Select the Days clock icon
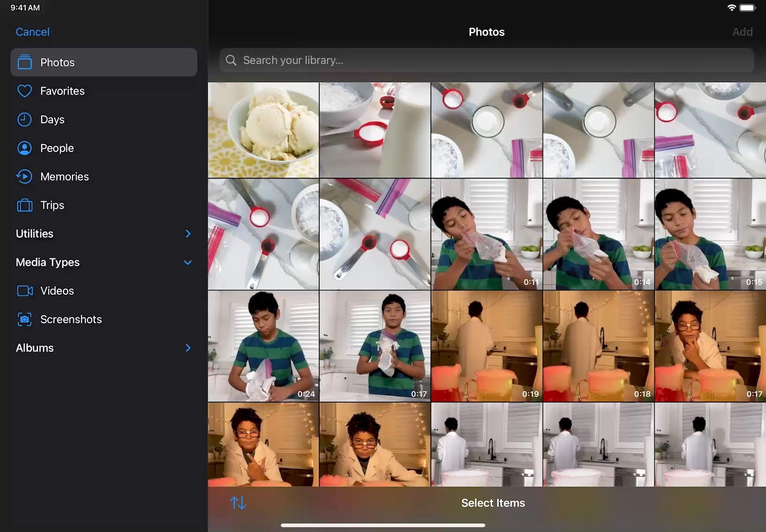Screen dimensions: 766x532 (x=24, y=120)
